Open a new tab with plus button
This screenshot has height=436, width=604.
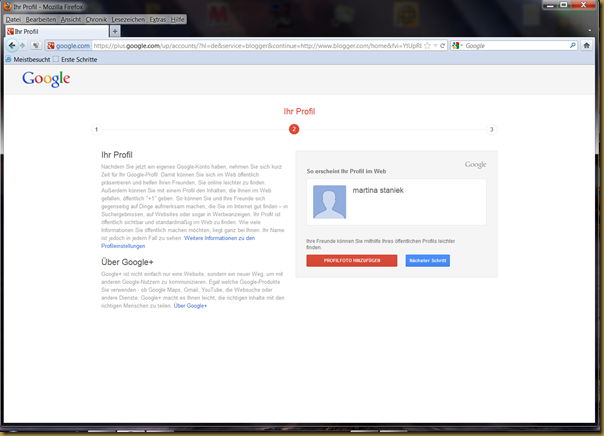tap(115, 31)
